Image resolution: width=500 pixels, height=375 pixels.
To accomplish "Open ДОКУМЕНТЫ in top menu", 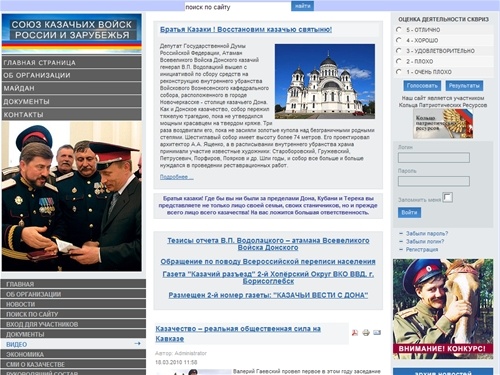I will (x=72, y=101).
